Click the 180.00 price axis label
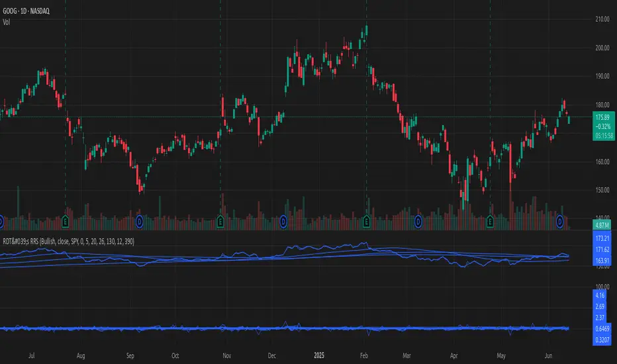Viewport: 617px width, 364px height. [602, 105]
